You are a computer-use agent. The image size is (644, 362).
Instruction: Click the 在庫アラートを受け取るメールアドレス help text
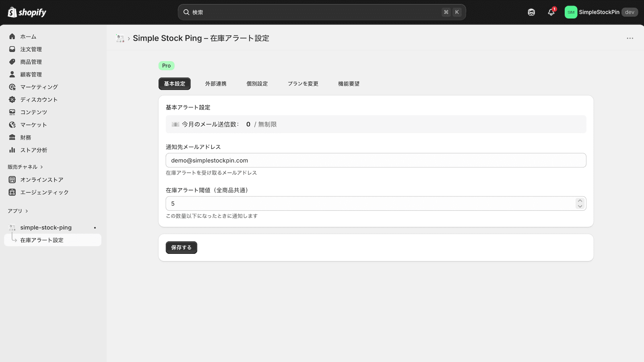point(211,173)
